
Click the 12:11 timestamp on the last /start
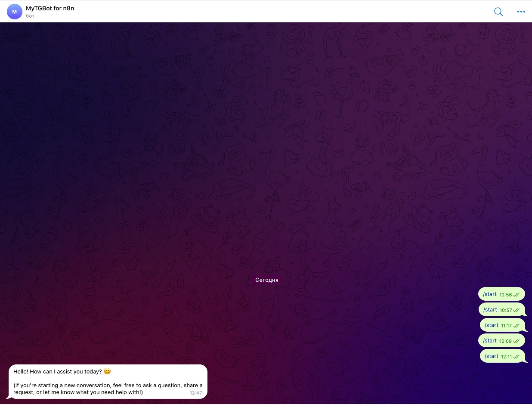(506, 357)
